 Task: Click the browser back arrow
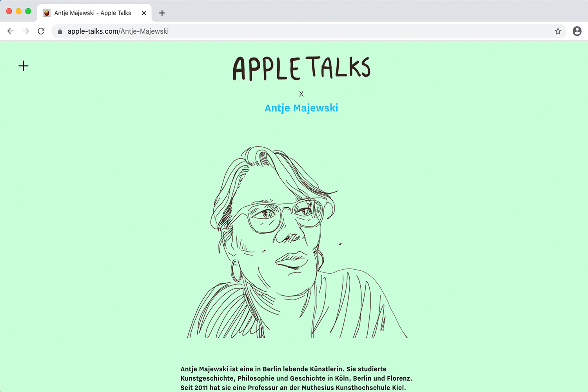[11, 31]
